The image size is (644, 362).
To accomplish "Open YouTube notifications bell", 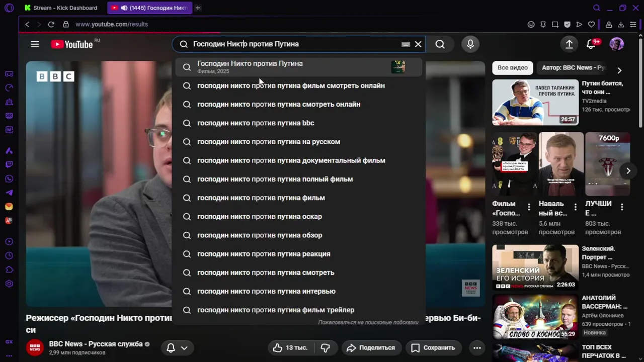I will pyautogui.click(x=591, y=44).
